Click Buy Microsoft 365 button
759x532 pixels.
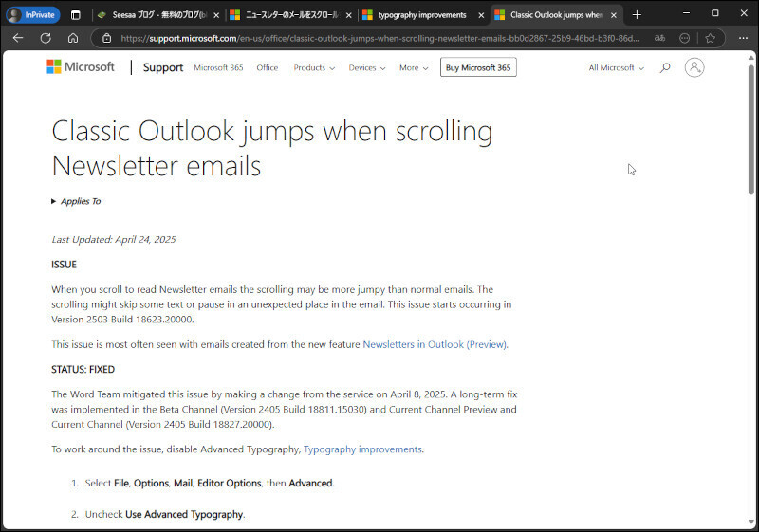point(478,67)
